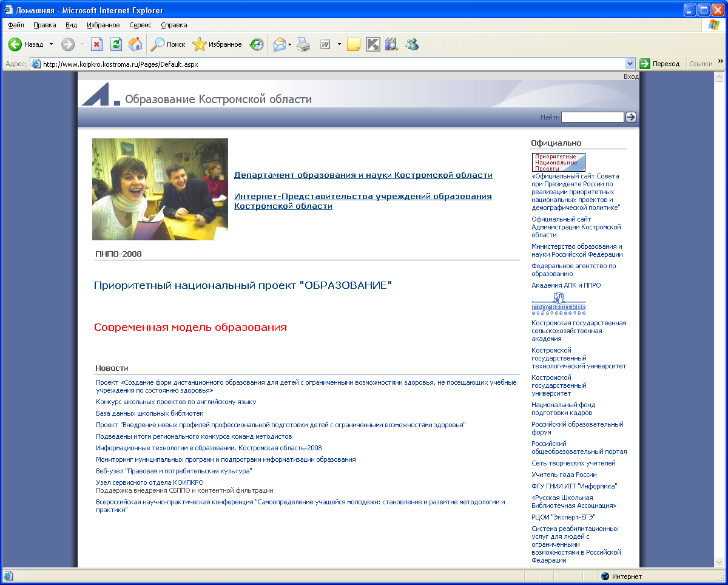The height and width of the screenshot is (585, 728).
Task: Open Подведены итоги регионального конкурса link
Action: (194, 436)
